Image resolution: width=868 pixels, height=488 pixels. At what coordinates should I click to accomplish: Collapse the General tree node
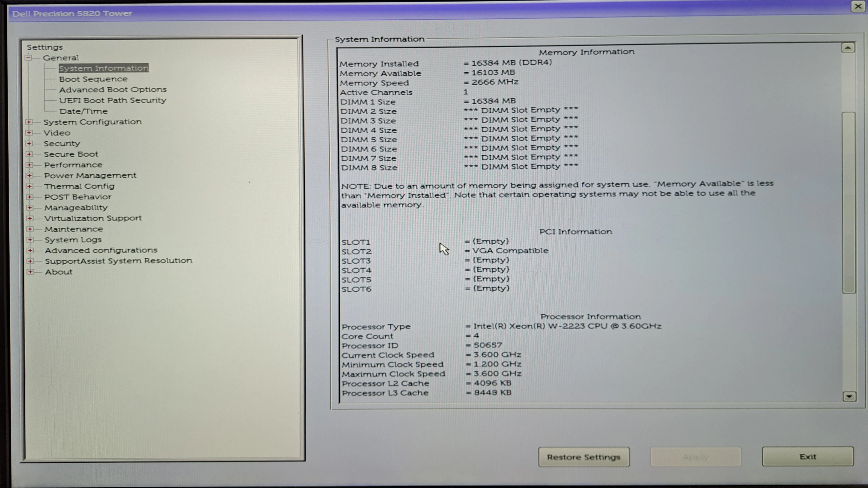[x=28, y=58]
